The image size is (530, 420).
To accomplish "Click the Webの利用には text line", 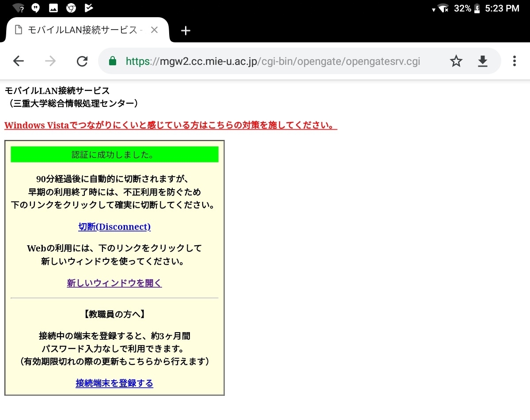I will pos(114,248).
